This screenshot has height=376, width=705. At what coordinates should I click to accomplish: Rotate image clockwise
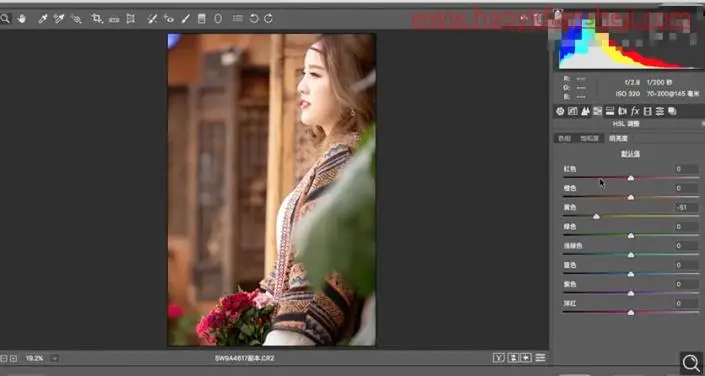tap(268, 18)
